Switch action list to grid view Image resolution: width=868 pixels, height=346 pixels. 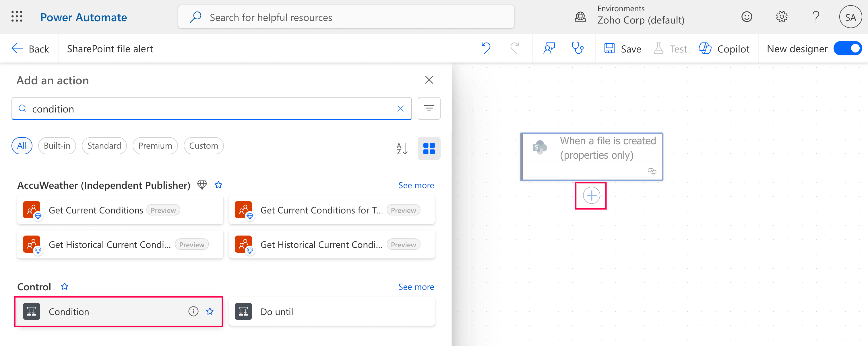(429, 149)
